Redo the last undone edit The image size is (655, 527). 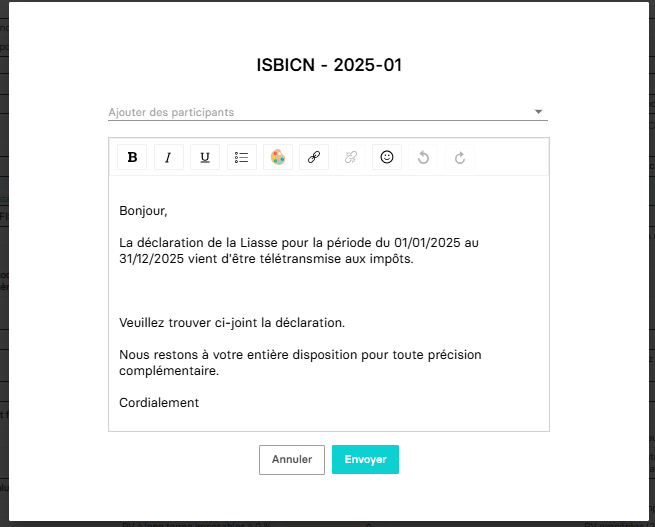[x=460, y=158]
